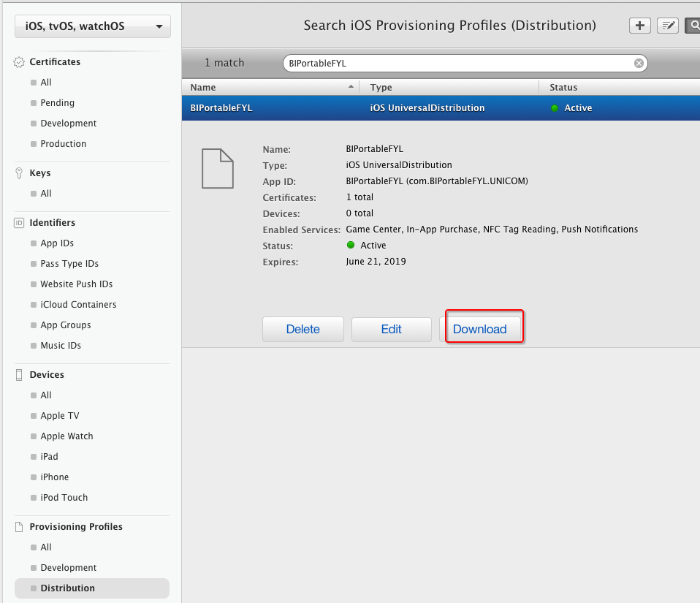Click the green Active status in the selected row
The width and height of the screenshot is (700, 603).
coord(572,107)
